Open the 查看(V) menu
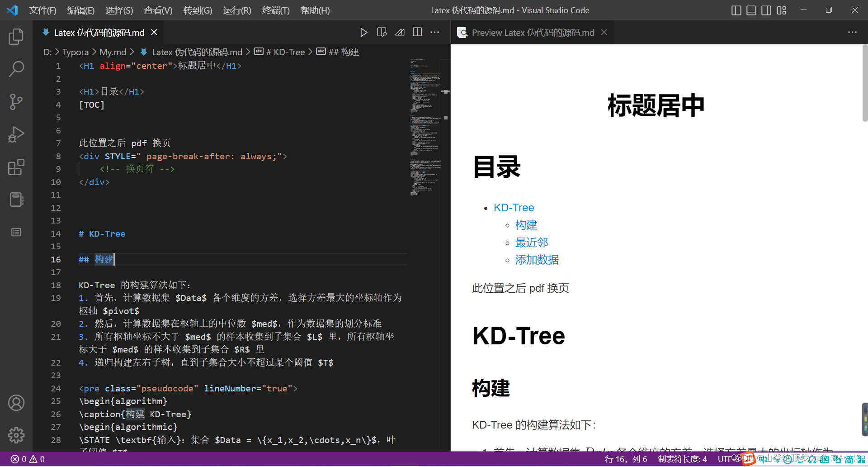868x467 pixels. pos(158,10)
